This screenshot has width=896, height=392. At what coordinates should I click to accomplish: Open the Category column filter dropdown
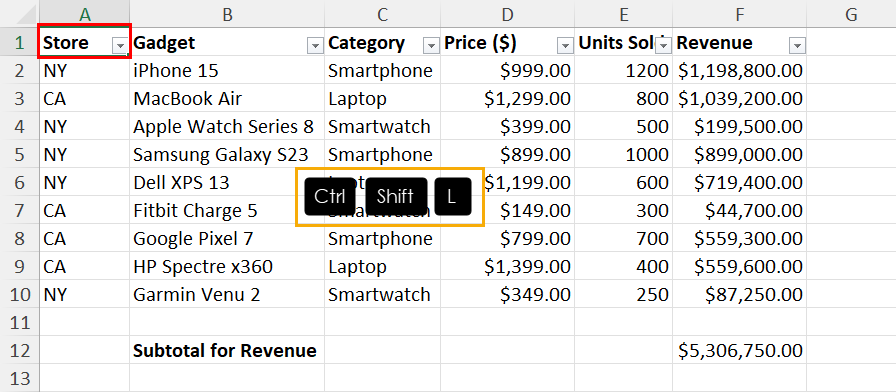[x=431, y=46]
